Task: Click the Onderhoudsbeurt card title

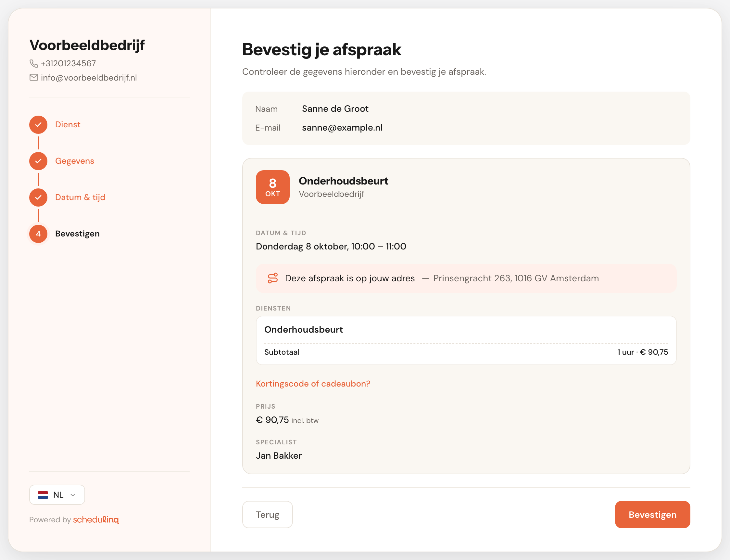Action: click(344, 181)
